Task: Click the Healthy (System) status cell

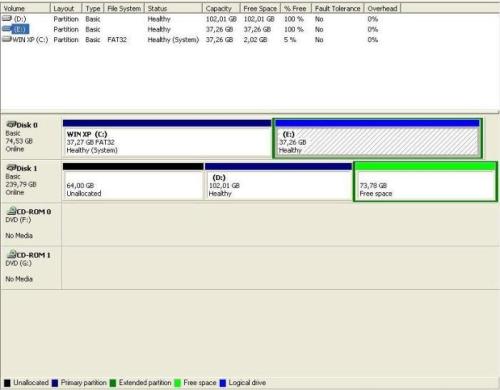Action: (173, 40)
